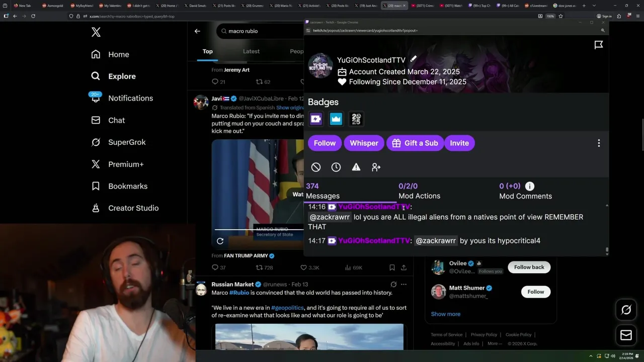Image resolution: width=644 pixels, height=362 pixels.
Task: Click the info icon beside Mod Comments
Action: point(529,187)
